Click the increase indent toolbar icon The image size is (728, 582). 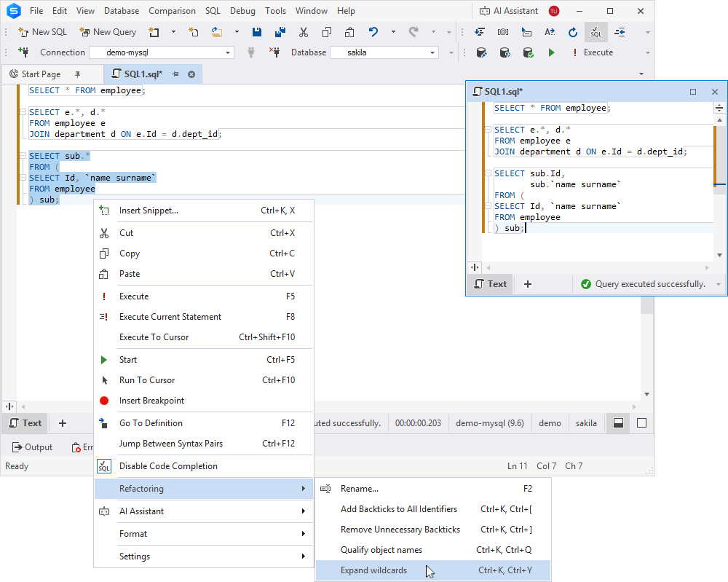coord(620,32)
